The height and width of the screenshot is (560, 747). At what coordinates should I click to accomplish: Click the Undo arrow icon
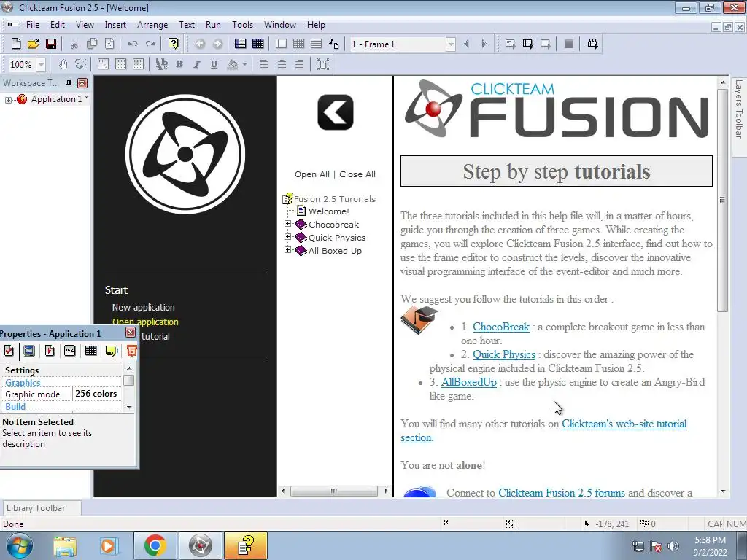pos(133,44)
